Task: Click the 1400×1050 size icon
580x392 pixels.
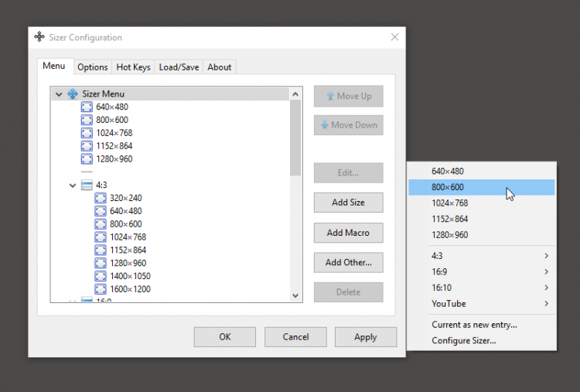Action: [x=101, y=276]
